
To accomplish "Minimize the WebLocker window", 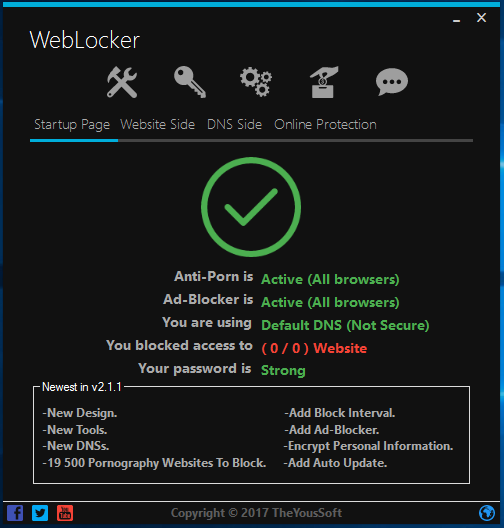I will click(457, 18).
